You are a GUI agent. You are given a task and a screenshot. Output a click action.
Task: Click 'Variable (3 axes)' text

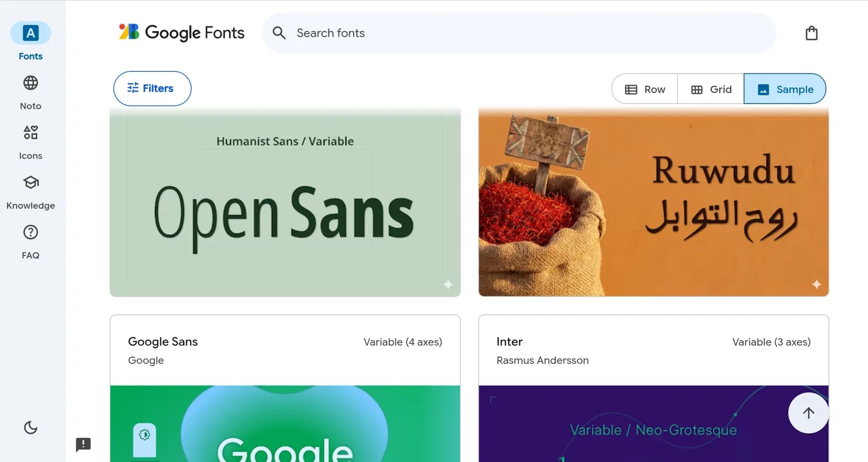[771, 342]
